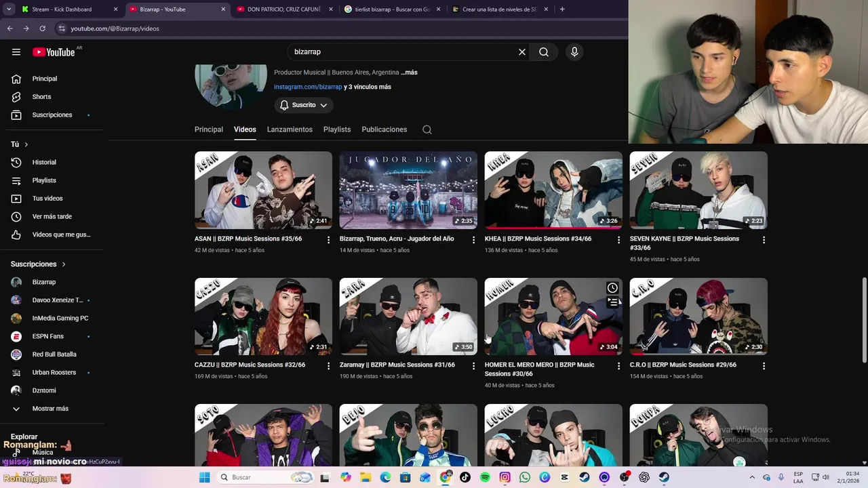868x488 pixels.
Task: Open Instagram from the taskbar
Action: tap(505, 477)
